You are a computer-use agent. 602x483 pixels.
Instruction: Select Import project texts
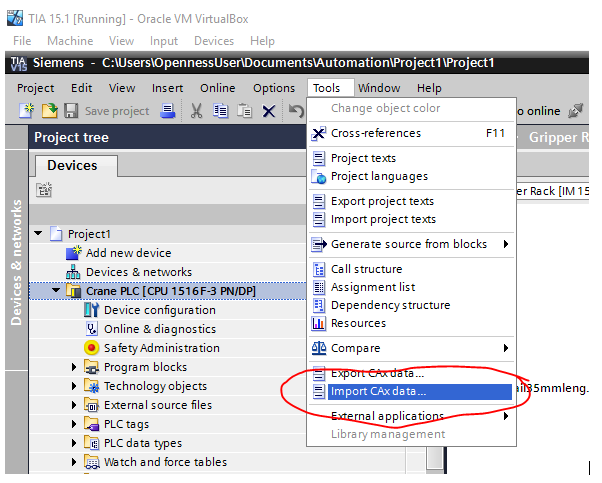tap(411, 219)
